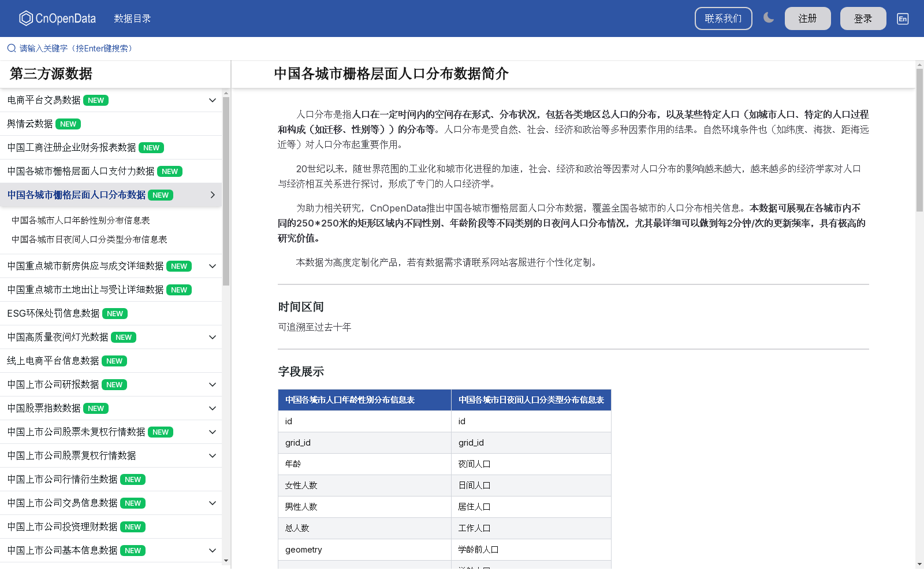Click table header 中国各城市人口年龄性别分布信息表
The width and height of the screenshot is (924, 578).
364,400
